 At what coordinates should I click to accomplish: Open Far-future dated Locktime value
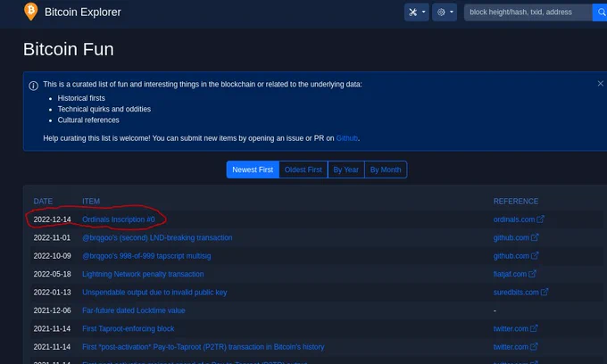tap(134, 310)
